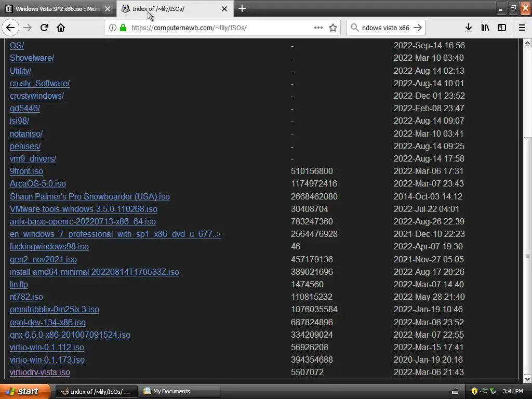Screen dimensions: 532x399
Task: Click the search magnifier icon
Action: pos(354,28)
